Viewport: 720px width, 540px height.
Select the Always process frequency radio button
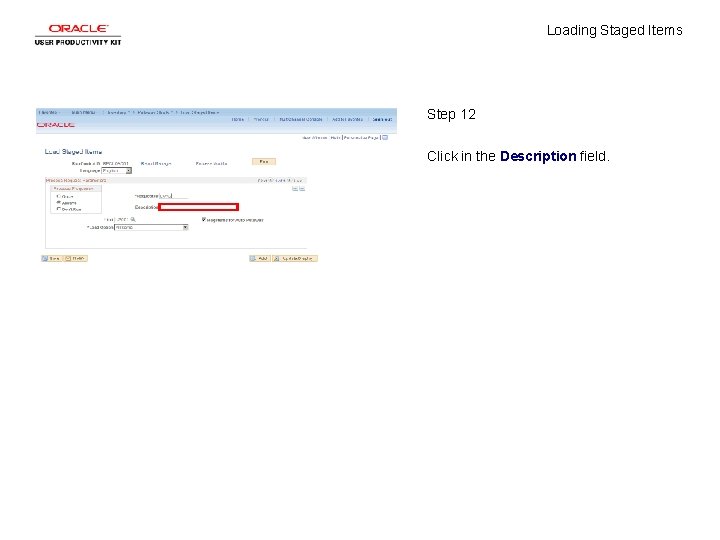pos(58,202)
